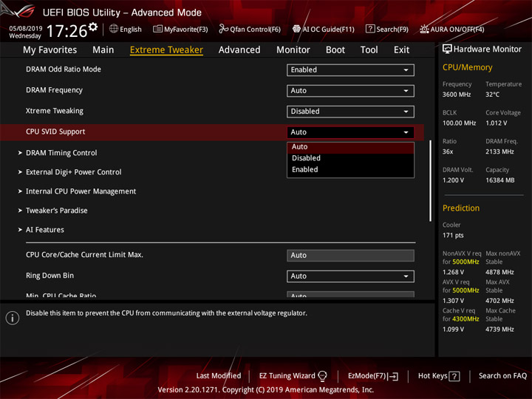Click the DRAM Frequency label
The image size is (532, 399).
pyautogui.click(x=54, y=90)
